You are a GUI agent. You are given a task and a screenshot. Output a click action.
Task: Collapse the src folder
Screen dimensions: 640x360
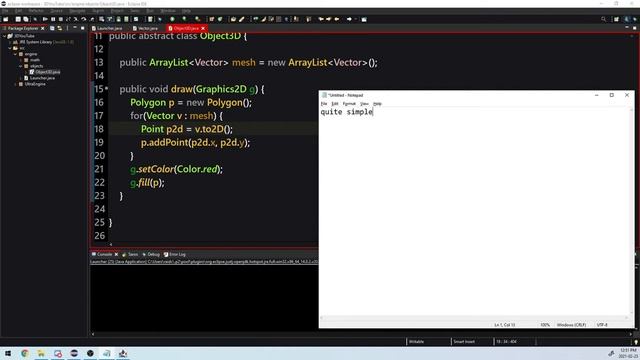point(10,48)
